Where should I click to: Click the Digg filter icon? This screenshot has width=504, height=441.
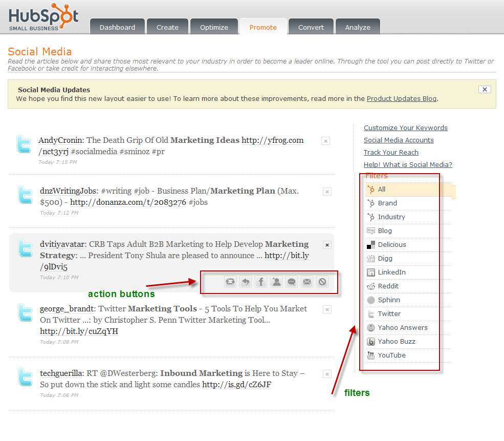pos(371,259)
